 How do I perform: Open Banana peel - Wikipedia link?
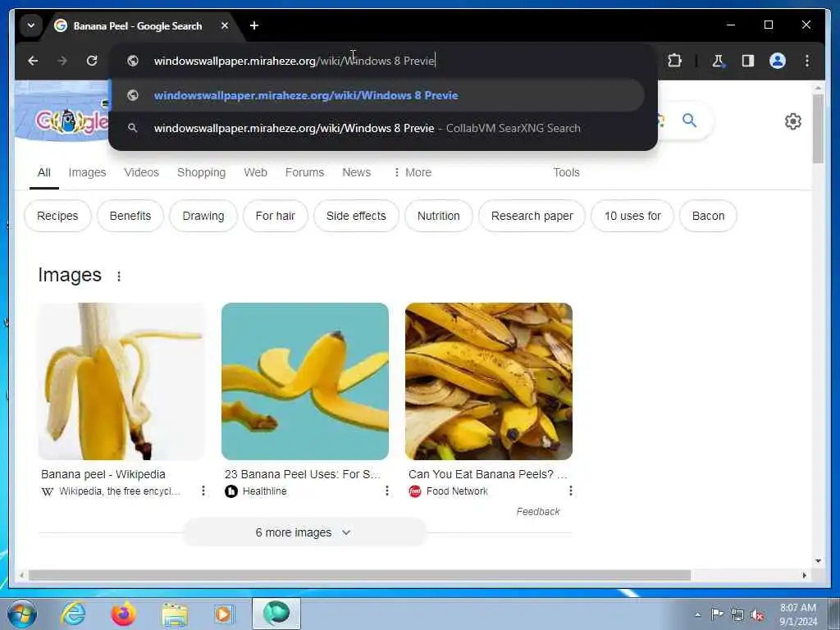click(x=103, y=474)
